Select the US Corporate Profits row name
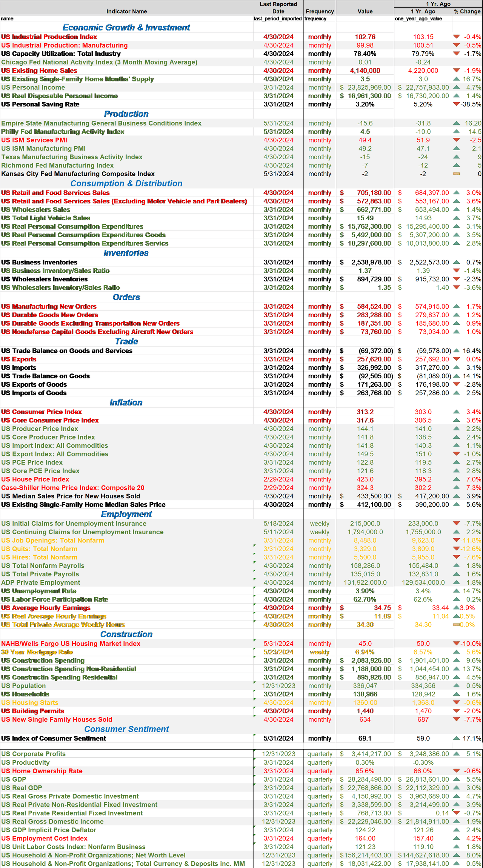Screen dimensions: 483x868 coord(34,754)
